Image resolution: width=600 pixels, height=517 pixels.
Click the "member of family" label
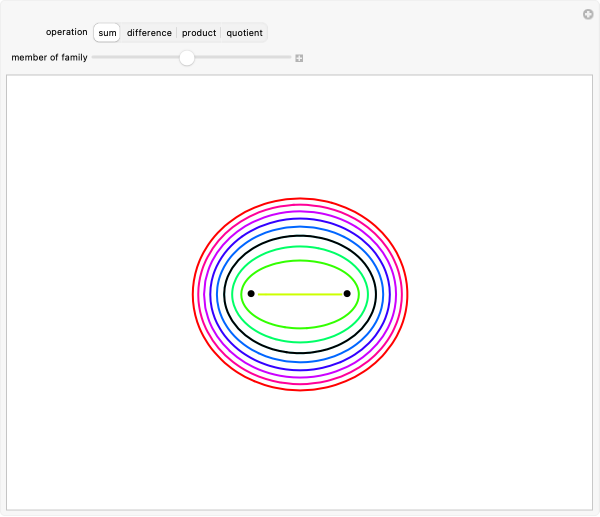pyautogui.click(x=49, y=58)
